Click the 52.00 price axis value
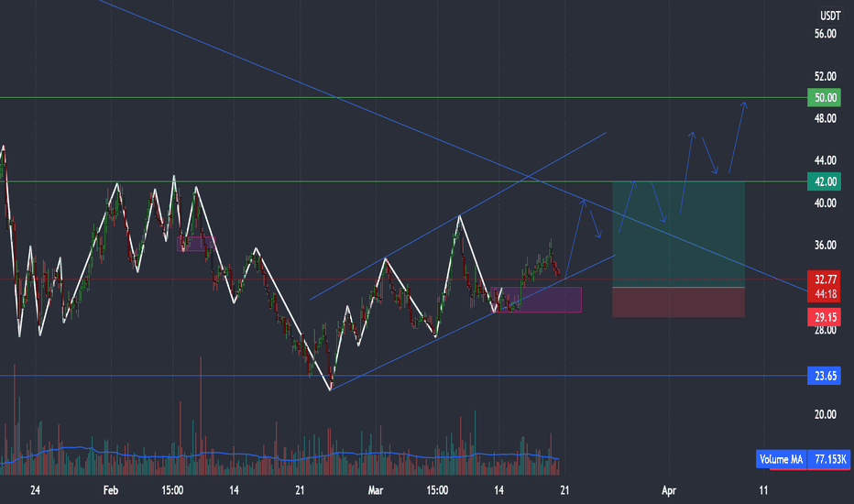 pos(825,76)
